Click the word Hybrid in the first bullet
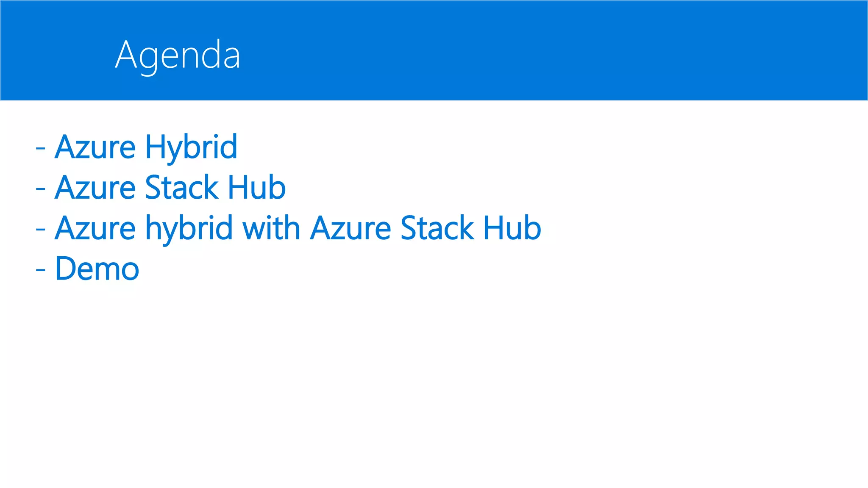The height and width of the screenshot is (488, 868). (x=191, y=147)
